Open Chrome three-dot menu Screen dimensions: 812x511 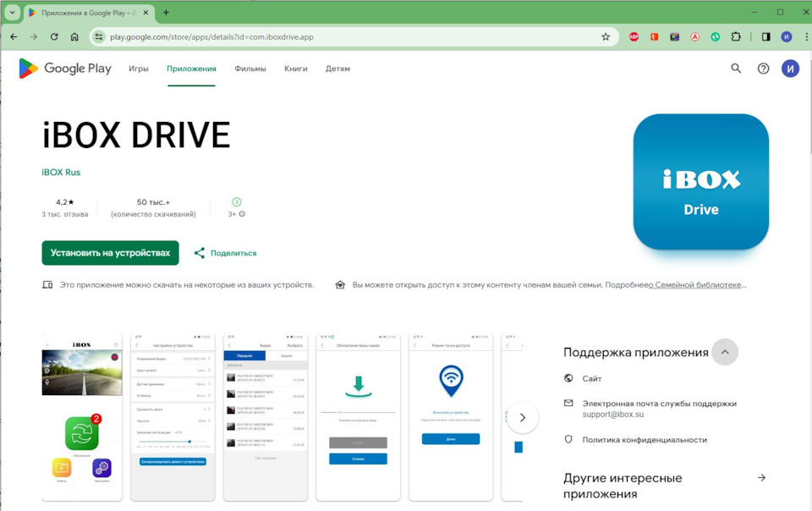(806, 36)
